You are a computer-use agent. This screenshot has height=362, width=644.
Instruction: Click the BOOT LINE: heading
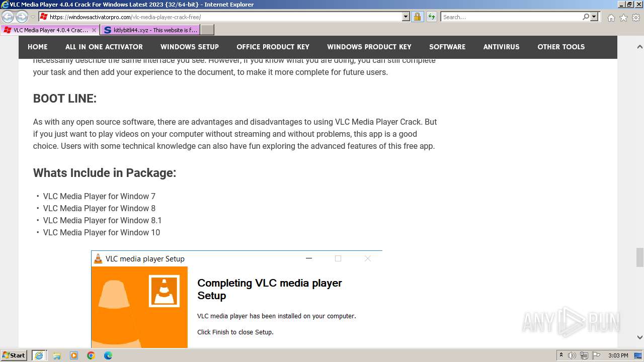coord(65,99)
